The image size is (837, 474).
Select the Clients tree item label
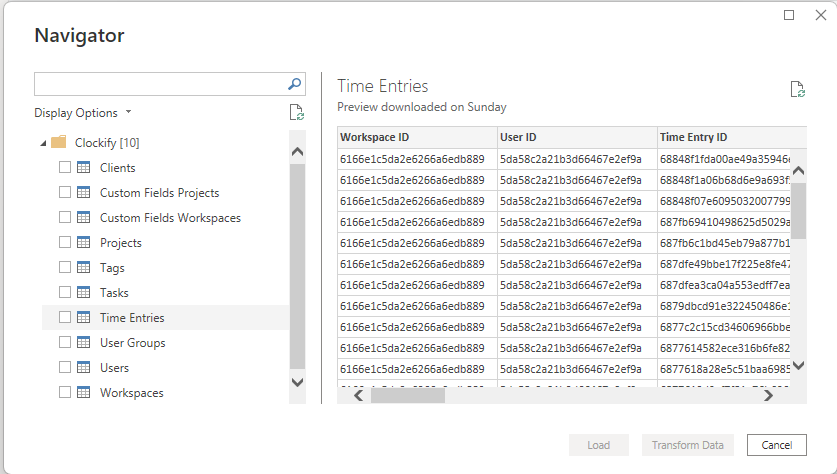[x=117, y=168]
